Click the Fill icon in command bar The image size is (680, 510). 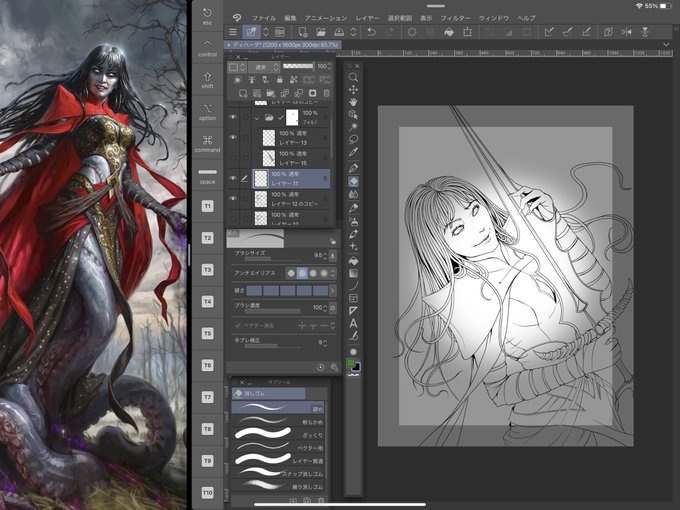point(449,32)
